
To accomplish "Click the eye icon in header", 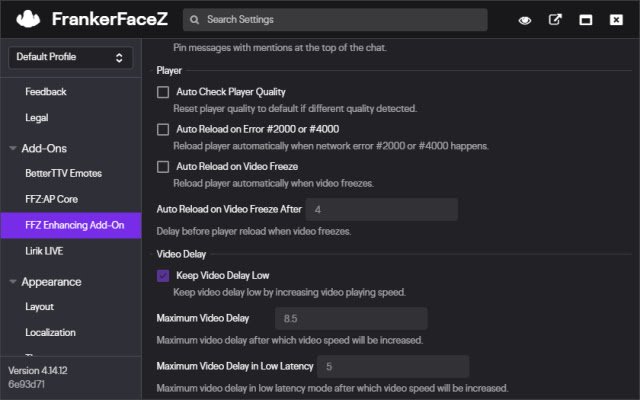I will pos(525,20).
